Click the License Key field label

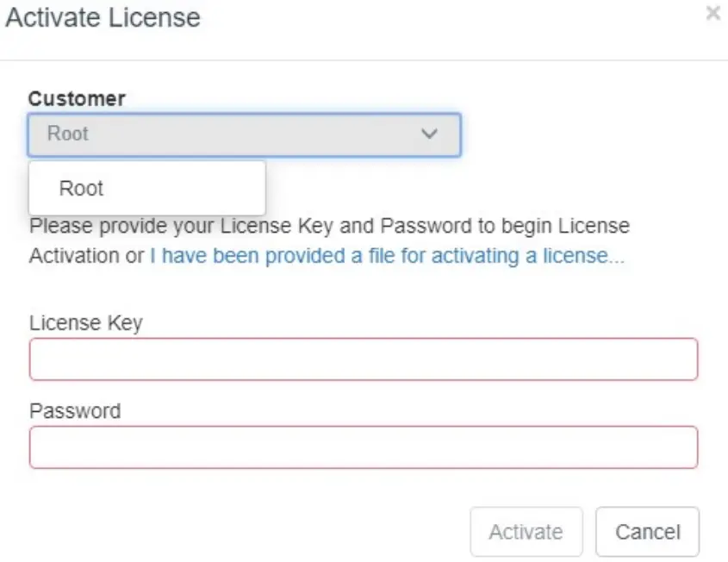point(85,322)
